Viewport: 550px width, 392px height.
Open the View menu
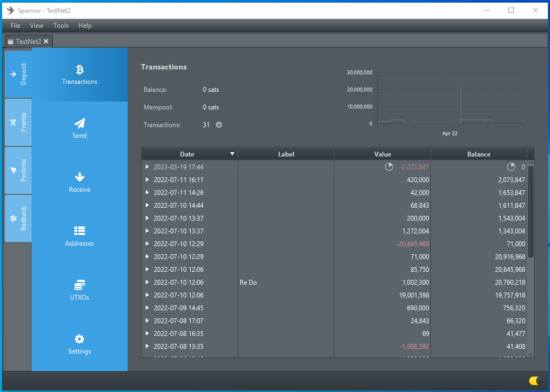[36, 26]
